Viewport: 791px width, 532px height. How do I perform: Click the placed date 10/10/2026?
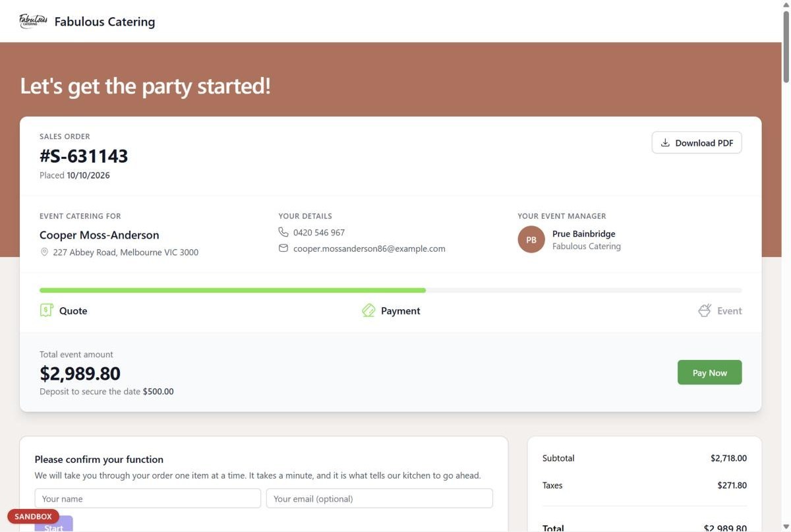pos(88,175)
